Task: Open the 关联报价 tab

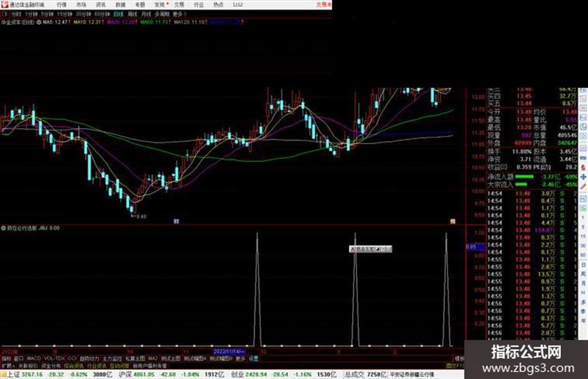Action: tap(28, 365)
